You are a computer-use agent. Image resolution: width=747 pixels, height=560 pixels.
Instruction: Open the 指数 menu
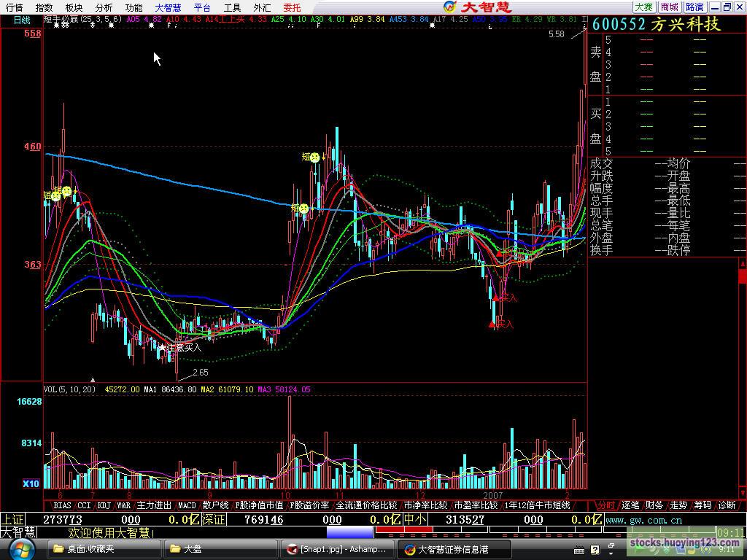(44, 7)
